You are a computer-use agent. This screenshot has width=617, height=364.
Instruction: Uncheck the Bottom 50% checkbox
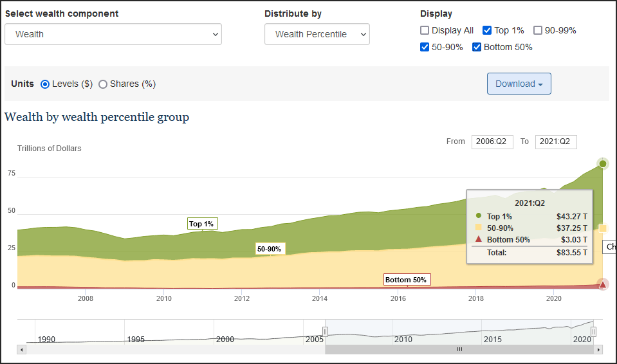[x=477, y=47]
